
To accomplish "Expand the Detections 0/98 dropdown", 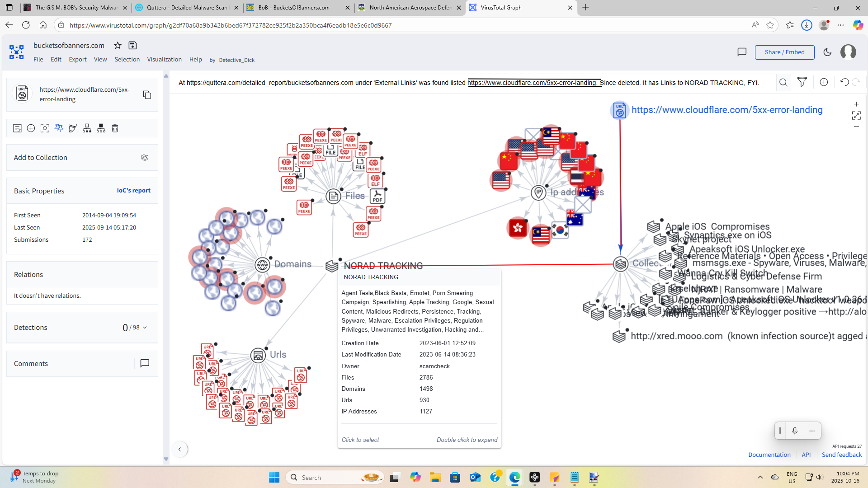I will tap(145, 328).
